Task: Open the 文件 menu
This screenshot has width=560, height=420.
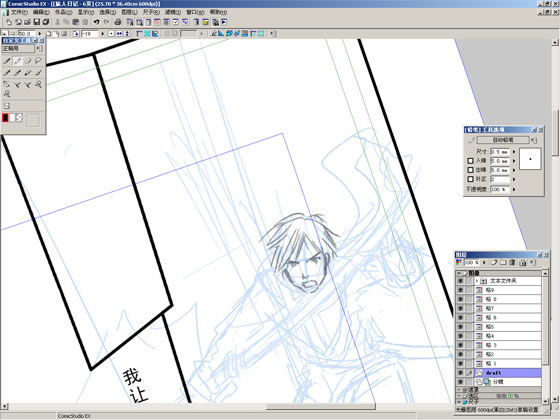Action: (19, 12)
